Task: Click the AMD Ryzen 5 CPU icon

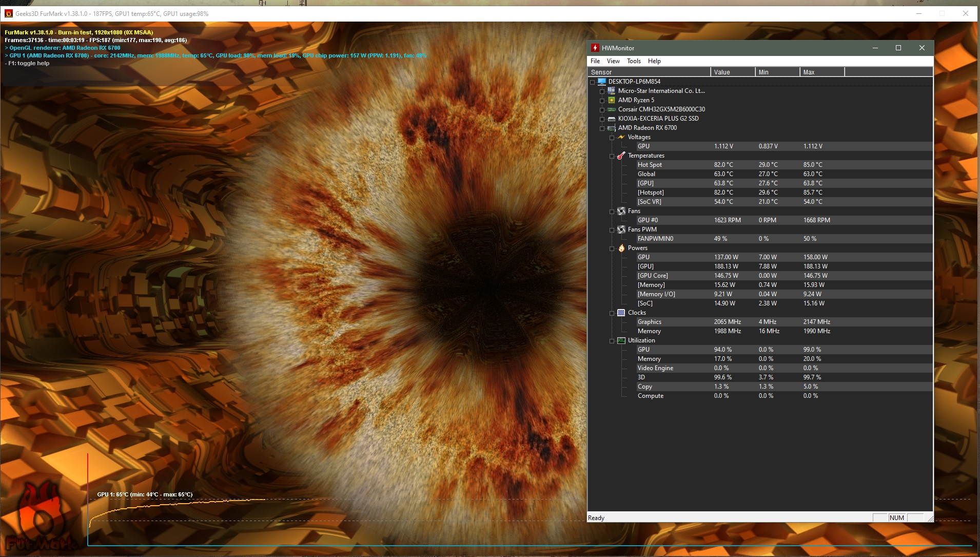Action: pos(612,100)
